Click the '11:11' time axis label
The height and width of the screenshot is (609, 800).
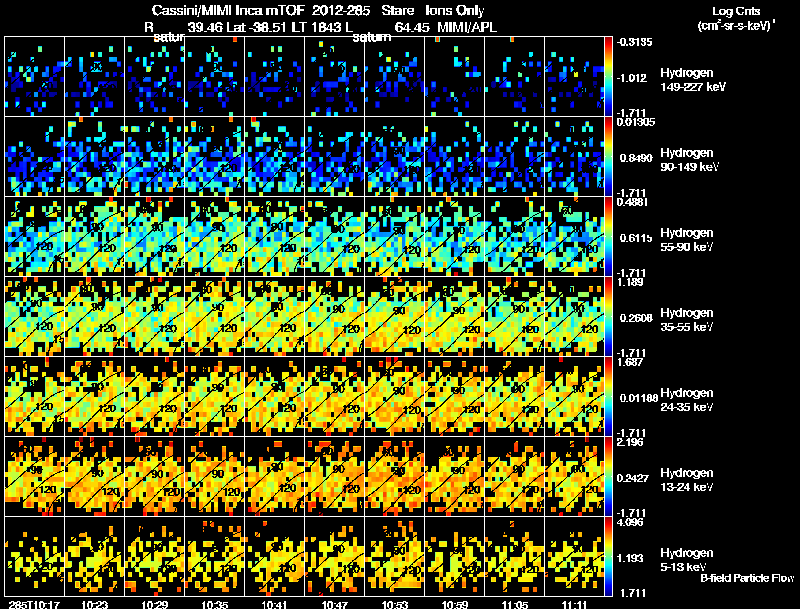coord(574,604)
